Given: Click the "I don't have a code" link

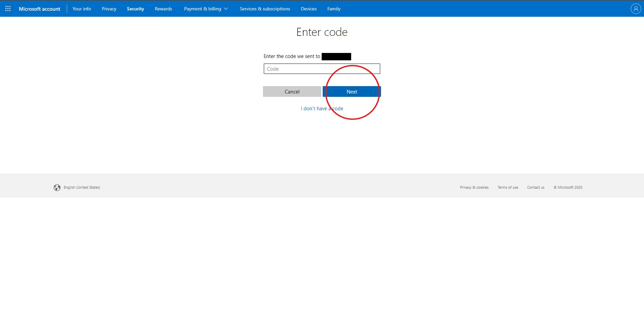Looking at the screenshot, I should (322, 109).
